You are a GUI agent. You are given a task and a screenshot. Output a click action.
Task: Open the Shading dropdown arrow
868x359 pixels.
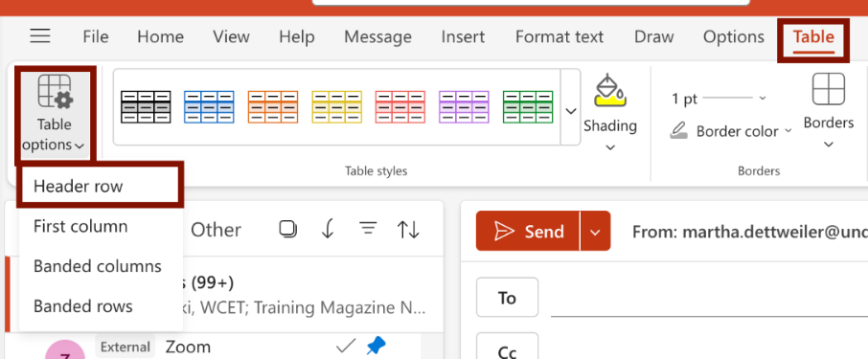click(610, 147)
